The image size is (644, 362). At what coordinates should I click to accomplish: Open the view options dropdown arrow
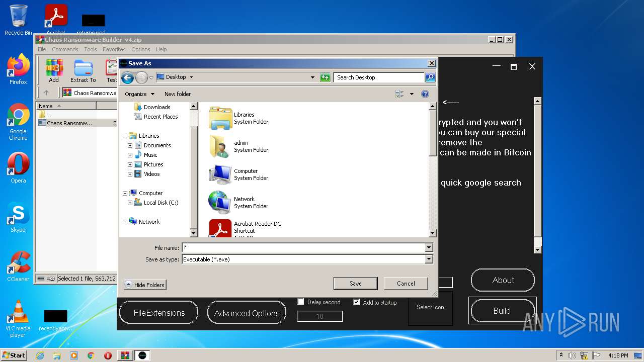click(x=412, y=94)
